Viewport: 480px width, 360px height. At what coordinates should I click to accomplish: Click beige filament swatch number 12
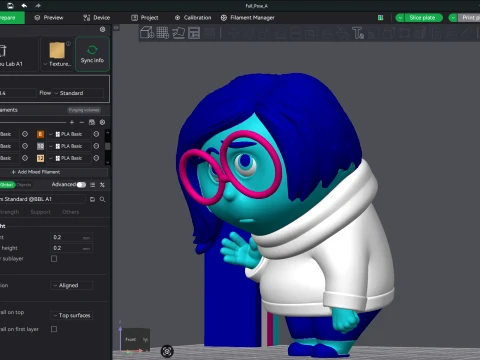click(x=40, y=158)
